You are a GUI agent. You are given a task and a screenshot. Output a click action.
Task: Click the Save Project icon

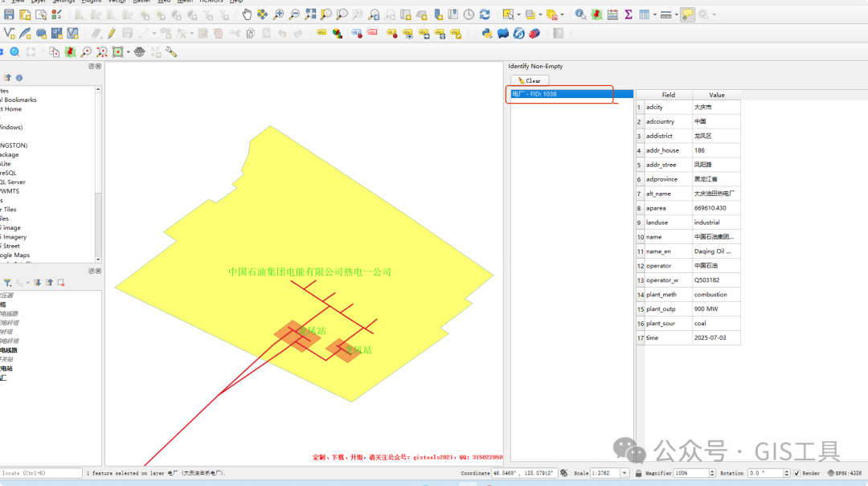pyautogui.click(x=9, y=15)
